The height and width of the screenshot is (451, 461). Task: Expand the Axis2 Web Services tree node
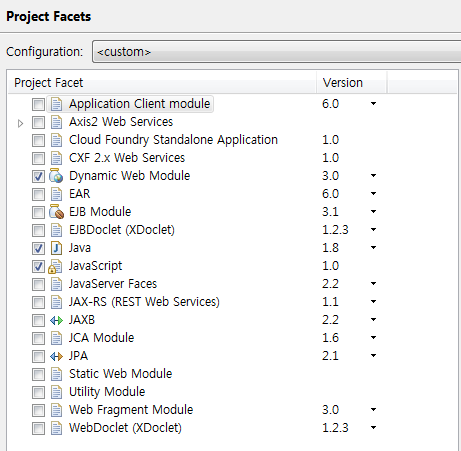[20, 123]
